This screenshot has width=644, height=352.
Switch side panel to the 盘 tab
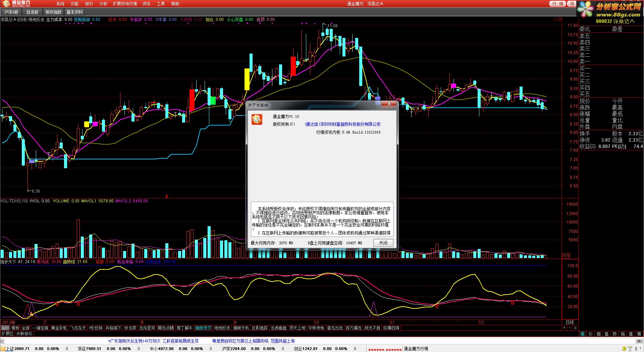pos(607,334)
